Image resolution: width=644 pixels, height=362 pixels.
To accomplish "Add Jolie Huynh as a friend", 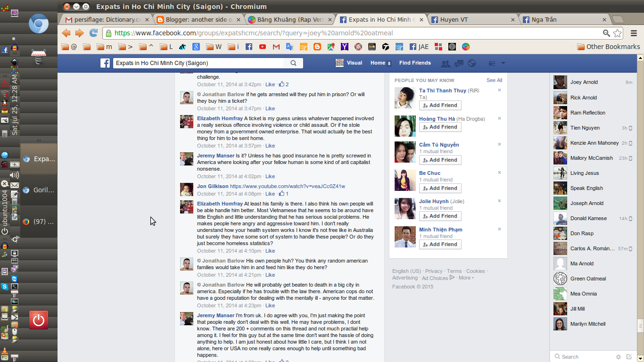I will point(440,216).
